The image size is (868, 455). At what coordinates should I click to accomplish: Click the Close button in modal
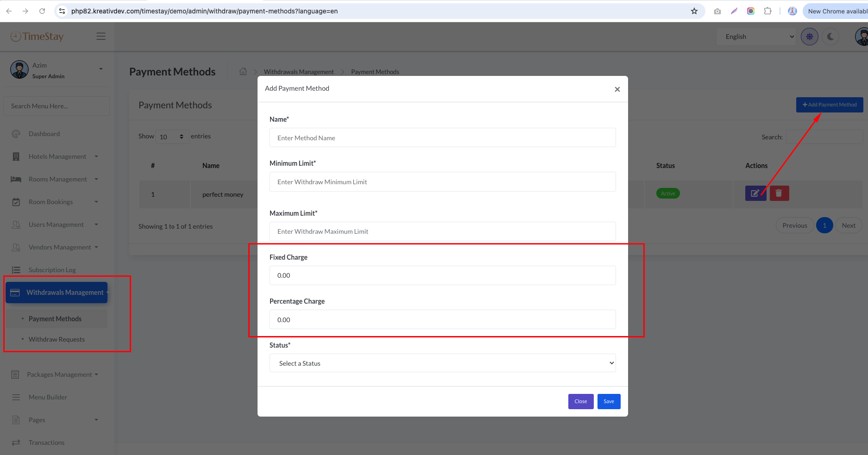point(581,401)
